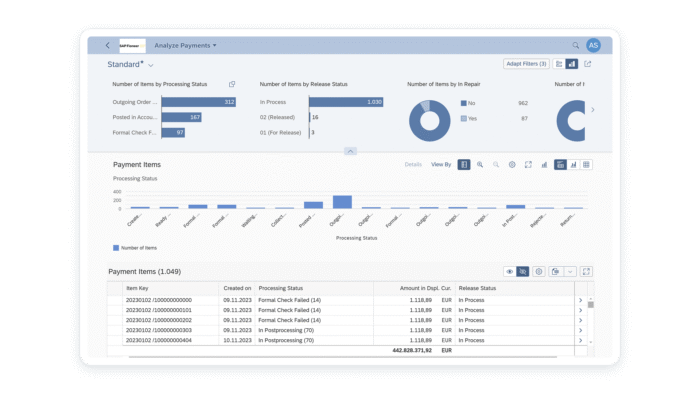The image size is (700, 394).
Task: Show details with the eye button
Action: coord(509,271)
